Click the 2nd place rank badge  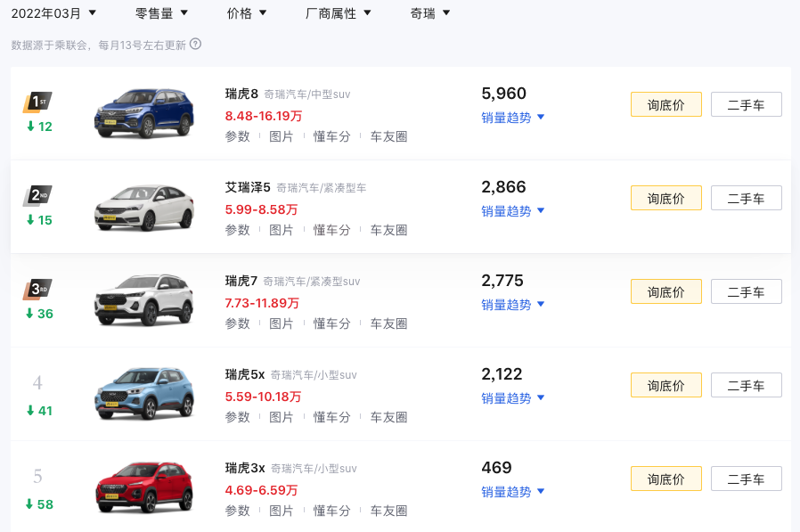coord(37,196)
